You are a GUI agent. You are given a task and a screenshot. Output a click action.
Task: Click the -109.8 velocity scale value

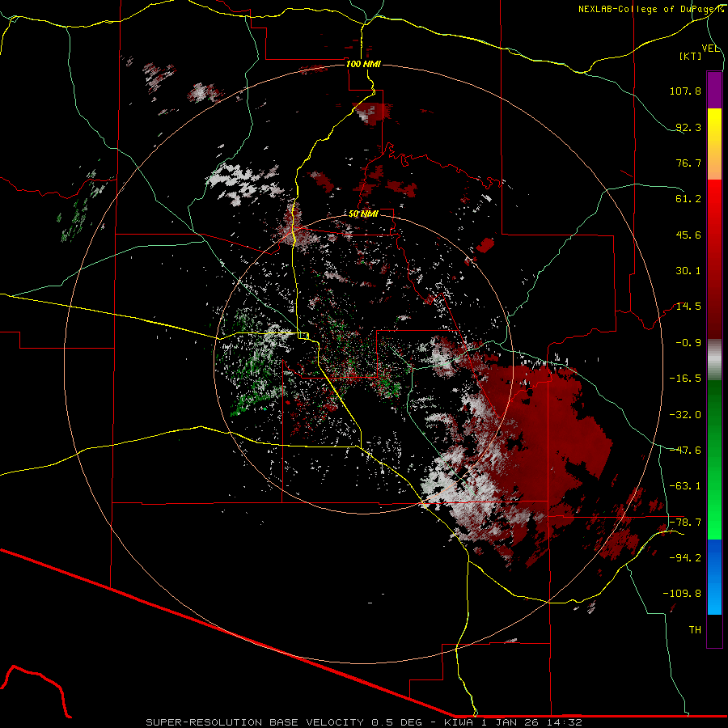point(682,594)
